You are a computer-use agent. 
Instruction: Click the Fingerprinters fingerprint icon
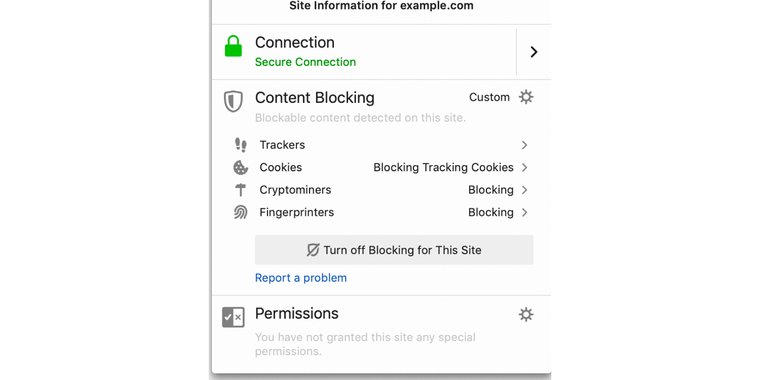point(240,212)
